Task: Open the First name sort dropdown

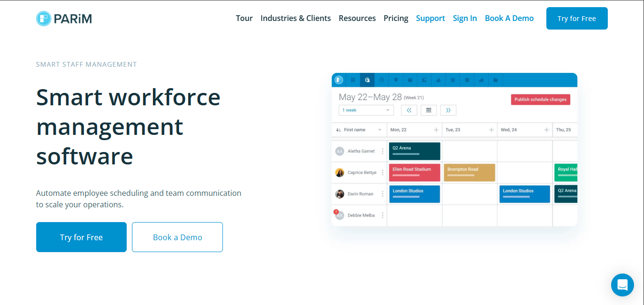Action: [380, 130]
